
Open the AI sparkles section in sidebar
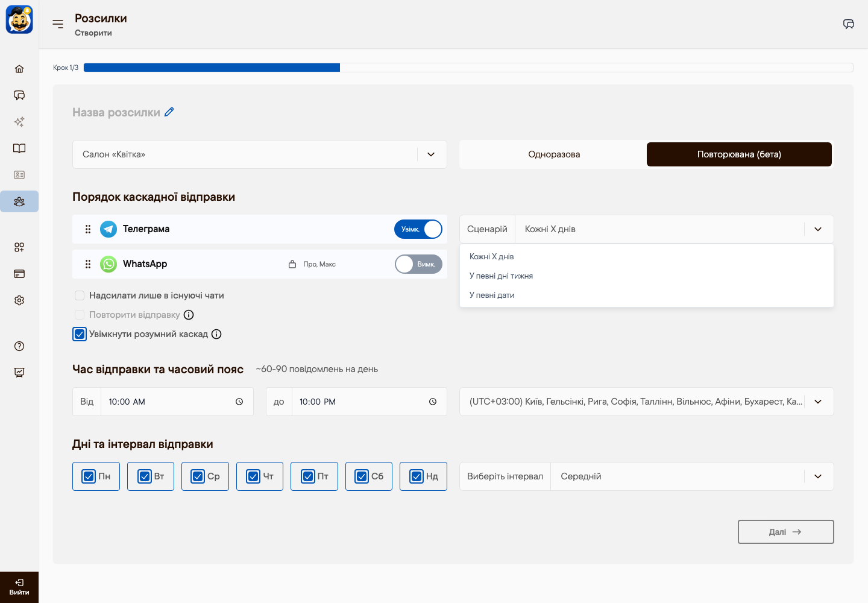[x=19, y=122]
